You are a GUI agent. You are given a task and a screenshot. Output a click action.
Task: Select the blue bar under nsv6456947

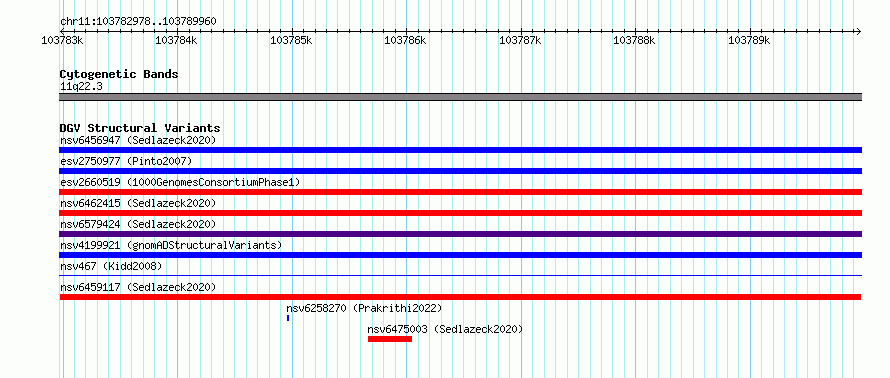(x=460, y=150)
